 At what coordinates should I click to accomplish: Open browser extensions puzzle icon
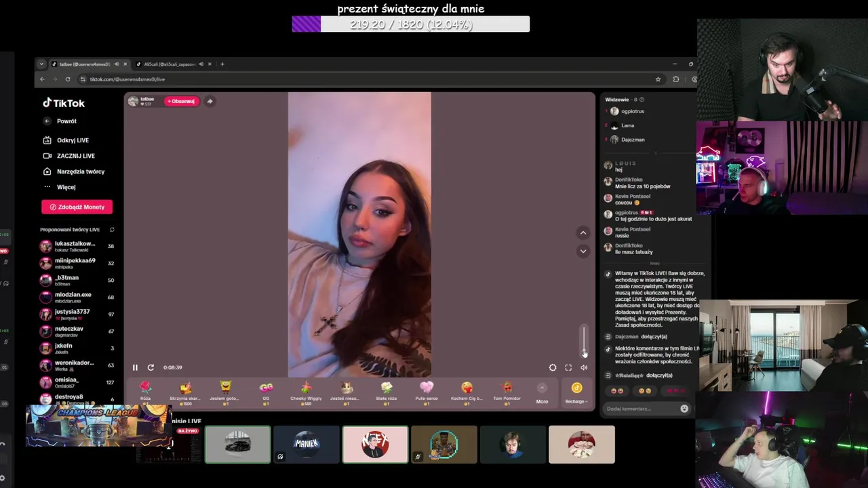pyautogui.click(x=676, y=79)
